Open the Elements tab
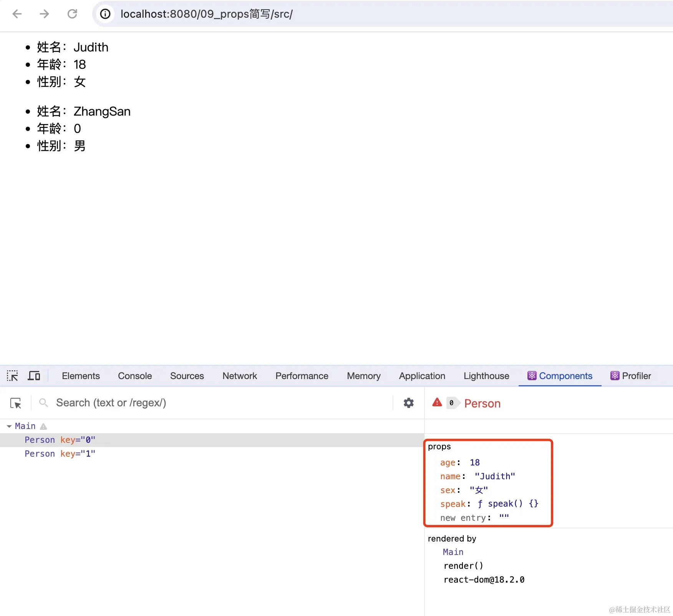 point(81,376)
